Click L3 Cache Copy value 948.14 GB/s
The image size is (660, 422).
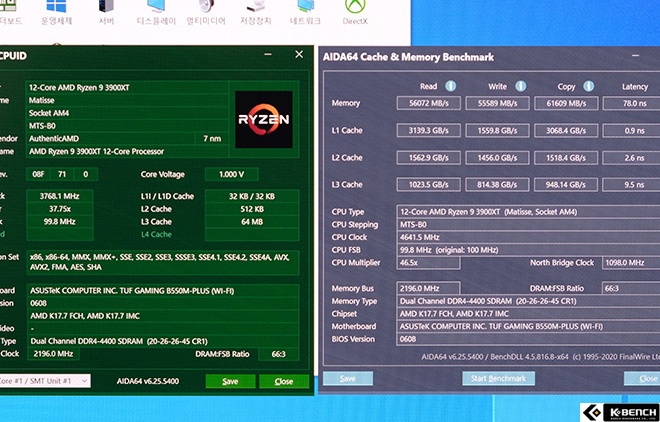566,184
